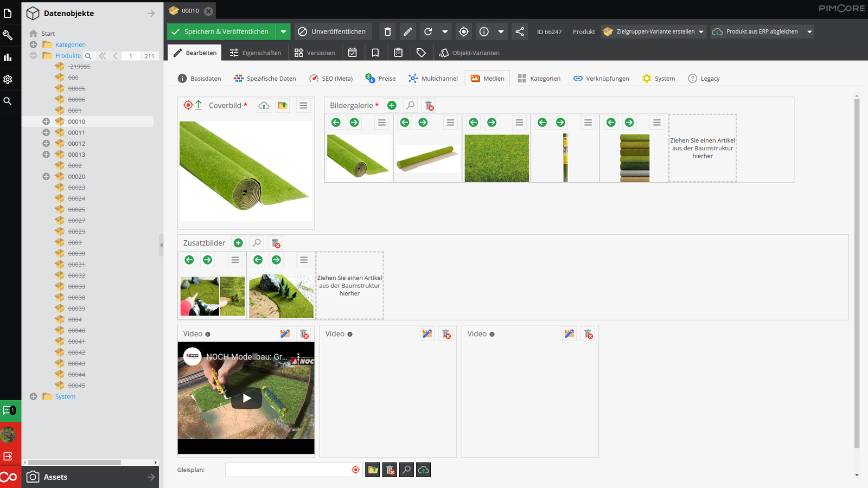Screen dimensions: 868x488
Task: Click the tree page number field showing 1
Action: coord(131,56)
